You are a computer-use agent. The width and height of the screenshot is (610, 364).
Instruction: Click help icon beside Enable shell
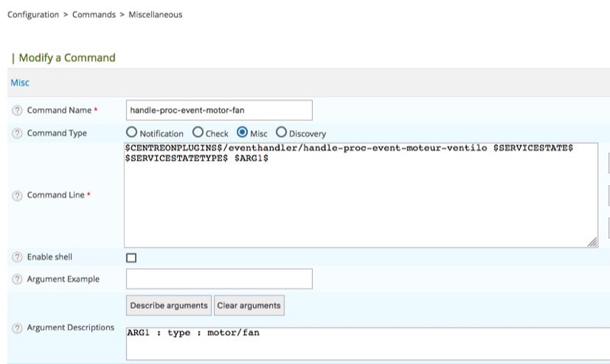click(17, 257)
